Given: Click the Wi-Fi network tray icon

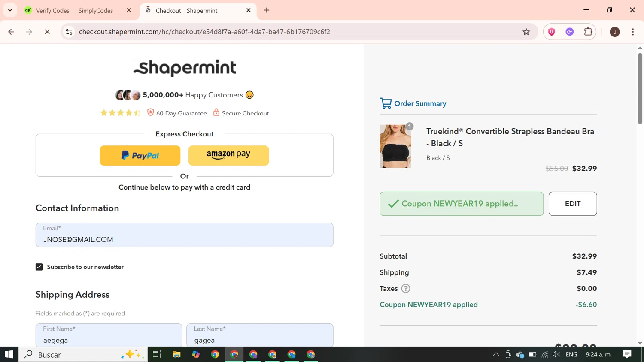Looking at the screenshot, I should click(x=544, y=354).
